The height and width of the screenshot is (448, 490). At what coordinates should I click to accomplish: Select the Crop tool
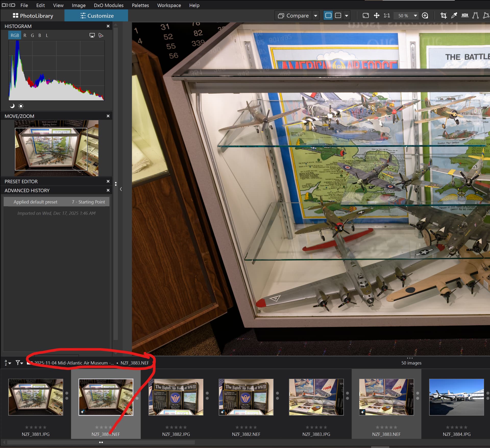(x=444, y=16)
